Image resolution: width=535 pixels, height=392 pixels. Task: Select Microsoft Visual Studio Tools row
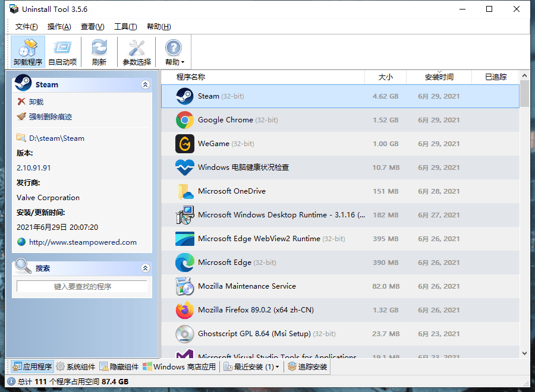(x=340, y=353)
